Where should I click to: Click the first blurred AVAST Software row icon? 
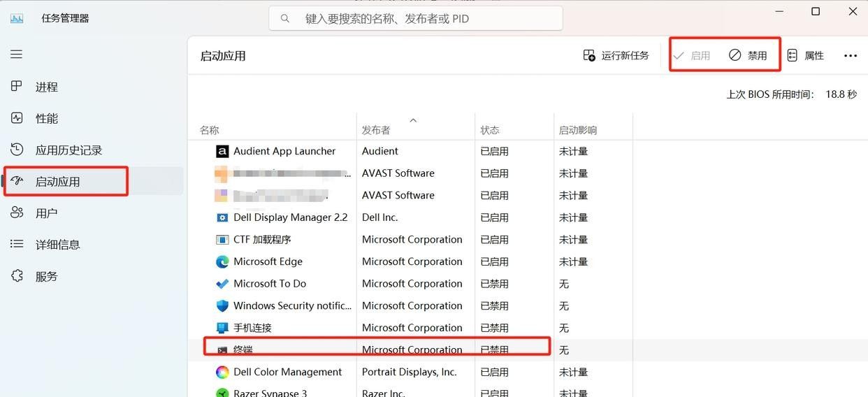pos(222,173)
